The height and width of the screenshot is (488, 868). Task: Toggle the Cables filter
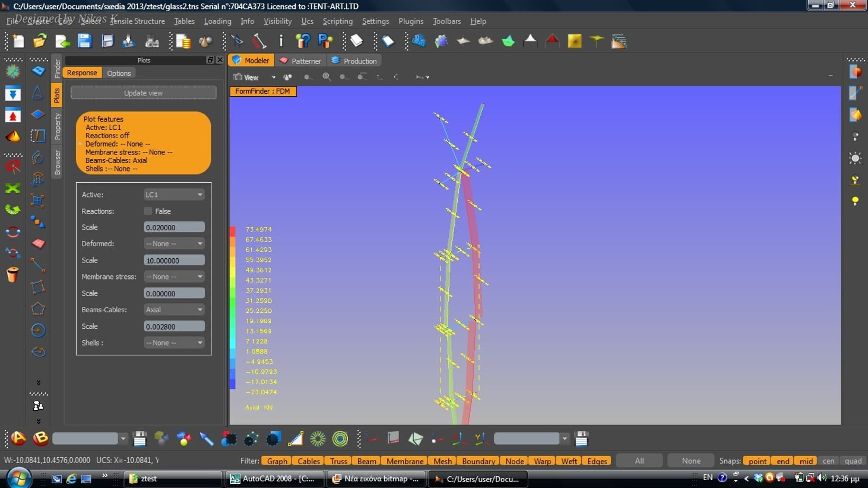(309, 461)
